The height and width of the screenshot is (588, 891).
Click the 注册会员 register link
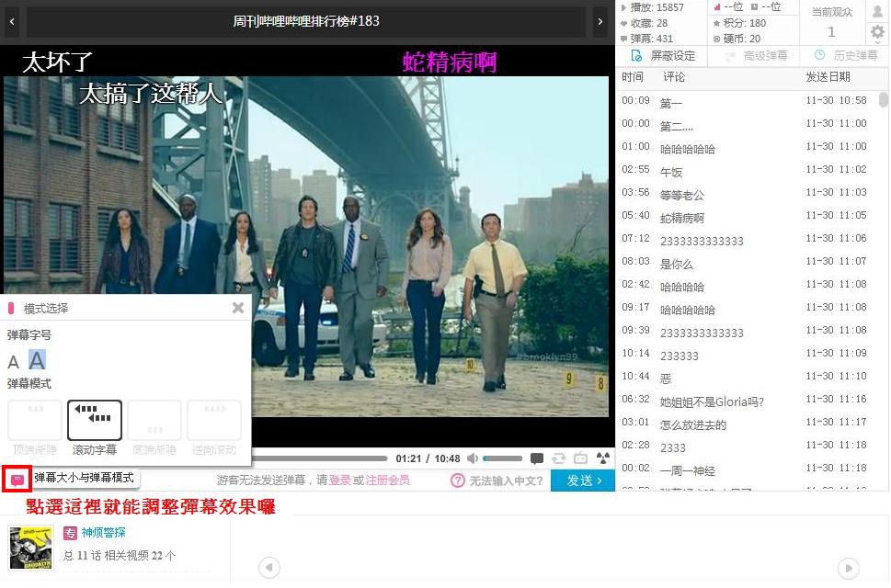tap(387, 481)
